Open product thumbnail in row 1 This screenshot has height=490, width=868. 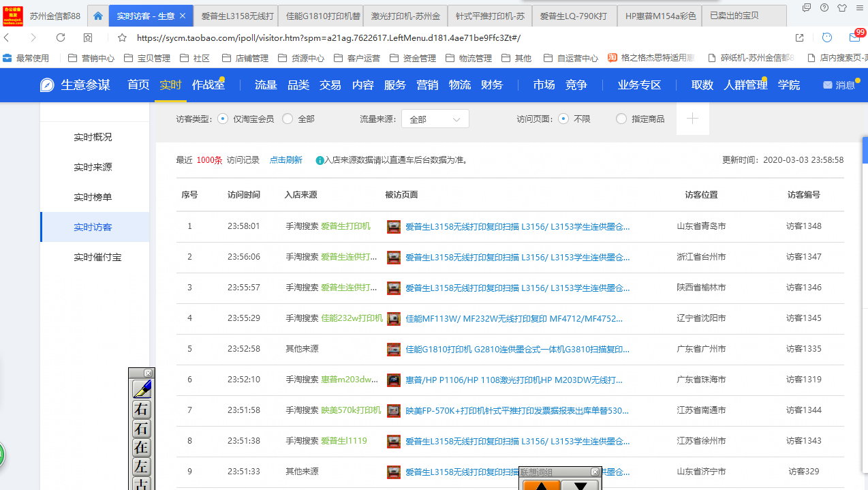(x=394, y=226)
